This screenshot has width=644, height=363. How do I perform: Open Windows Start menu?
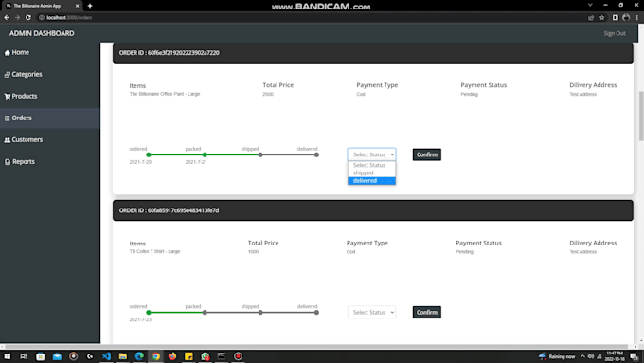pyautogui.click(x=7, y=356)
